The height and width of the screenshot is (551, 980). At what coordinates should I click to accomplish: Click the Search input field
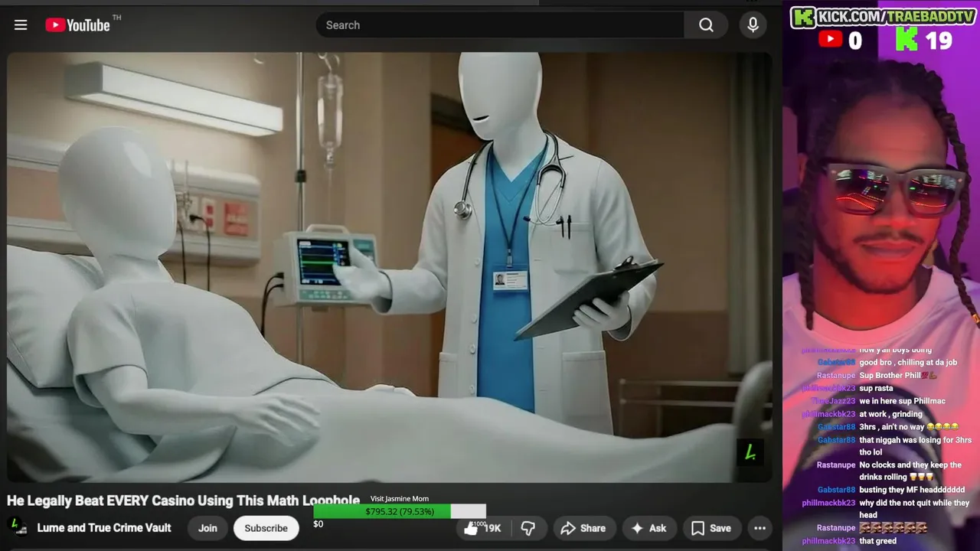coord(500,25)
